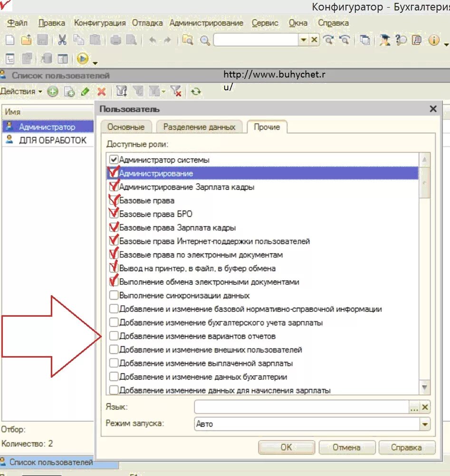Viewport: 450px width, 476px height.
Task: Click the first filter icon in the user list toolbar
Action: coord(122,91)
